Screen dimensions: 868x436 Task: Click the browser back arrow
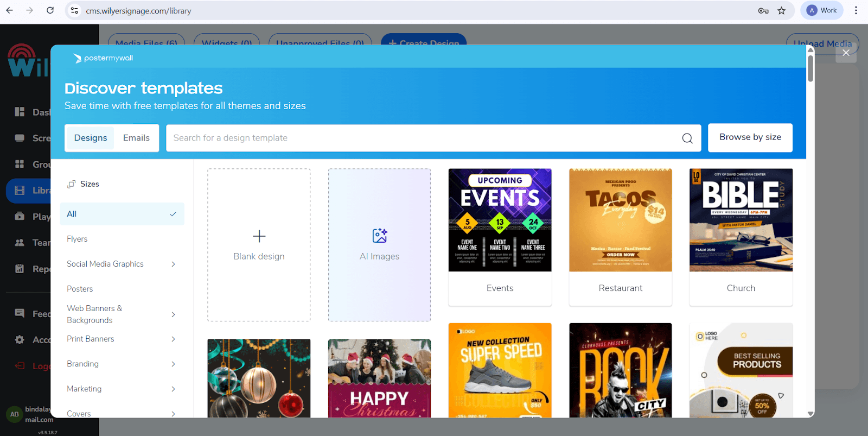pyautogui.click(x=9, y=10)
